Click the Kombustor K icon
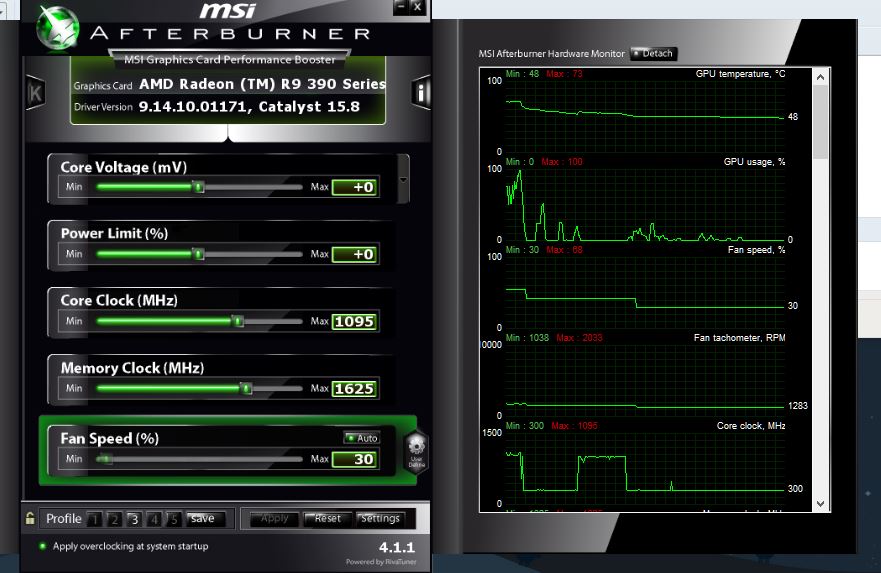The height and width of the screenshot is (573, 881). pyautogui.click(x=35, y=93)
